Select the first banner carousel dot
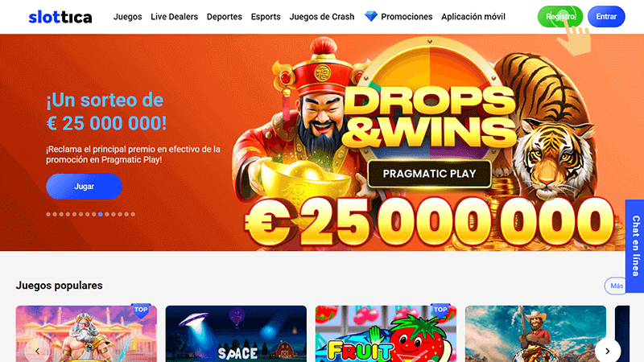 pos(48,214)
